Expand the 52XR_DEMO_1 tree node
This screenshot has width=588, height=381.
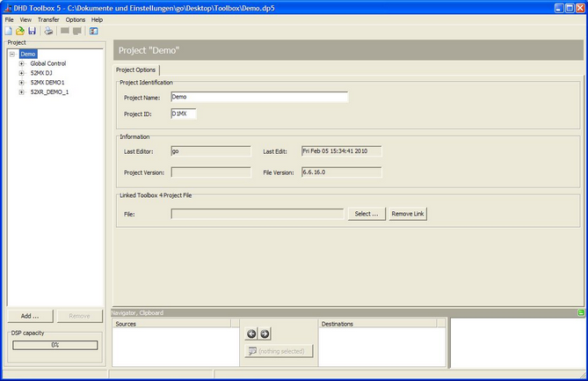21,92
